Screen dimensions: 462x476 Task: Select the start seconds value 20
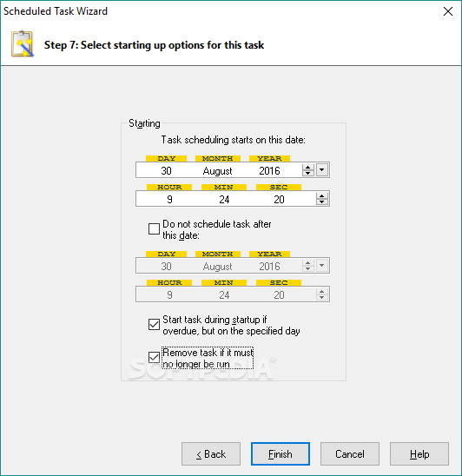(x=279, y=200)
